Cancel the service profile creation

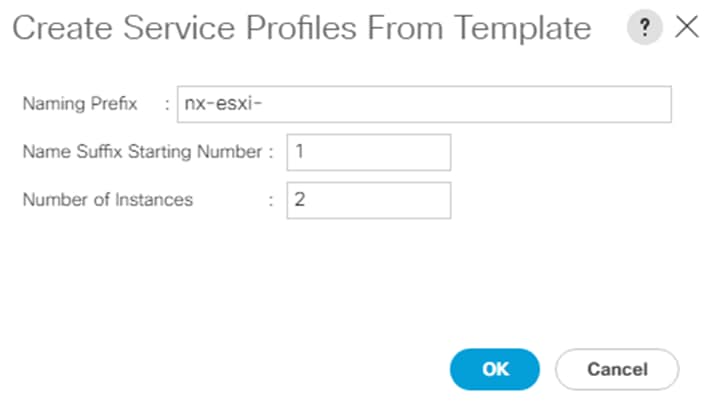(x=617, y=369)
